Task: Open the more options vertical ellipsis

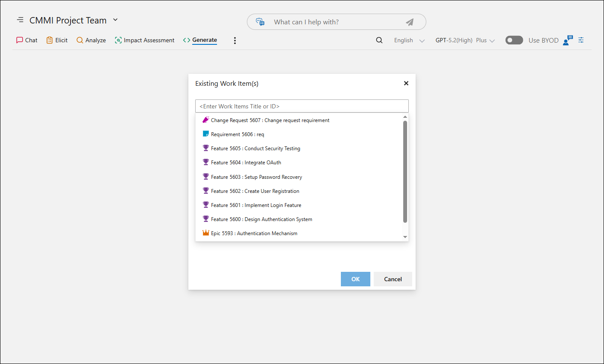Action: point(235,41)
